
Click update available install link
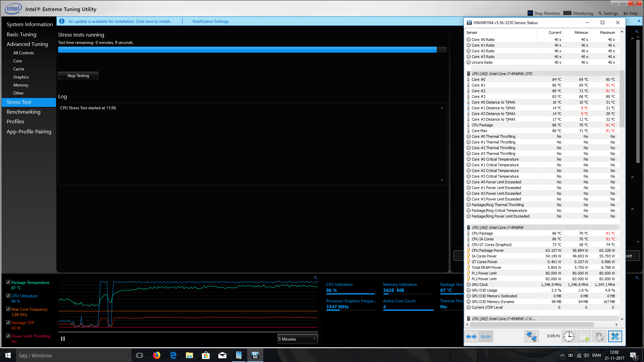point(120,21)
